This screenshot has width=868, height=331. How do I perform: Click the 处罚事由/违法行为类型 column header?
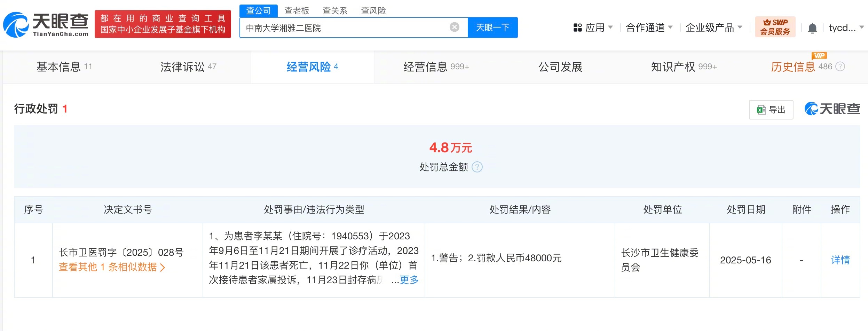[x=314, y=209]
